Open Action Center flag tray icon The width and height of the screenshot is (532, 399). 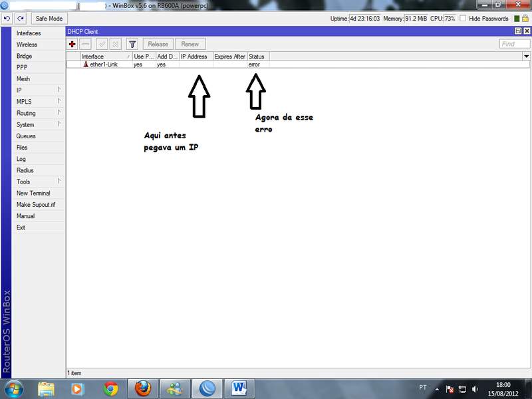click(x=450, y=389)
